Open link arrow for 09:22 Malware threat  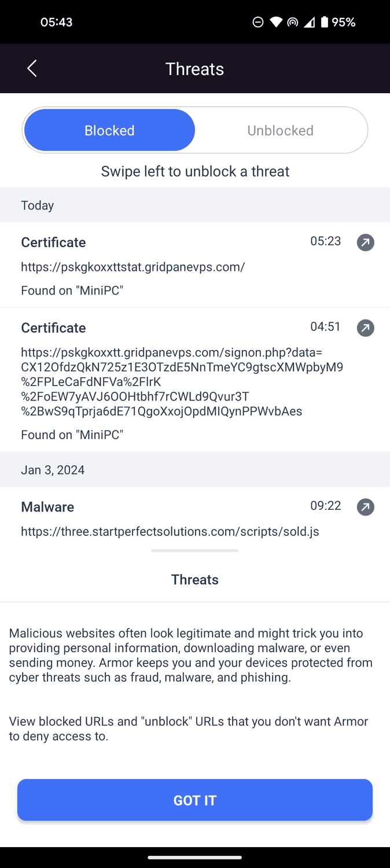pos(365,507)
